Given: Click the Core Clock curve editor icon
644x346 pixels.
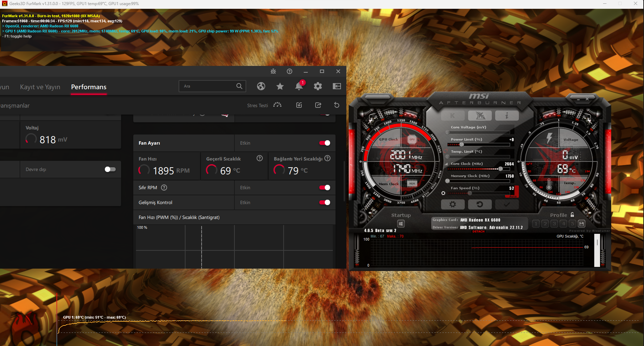Looking at the screenshot, I should tap(446, 164).
